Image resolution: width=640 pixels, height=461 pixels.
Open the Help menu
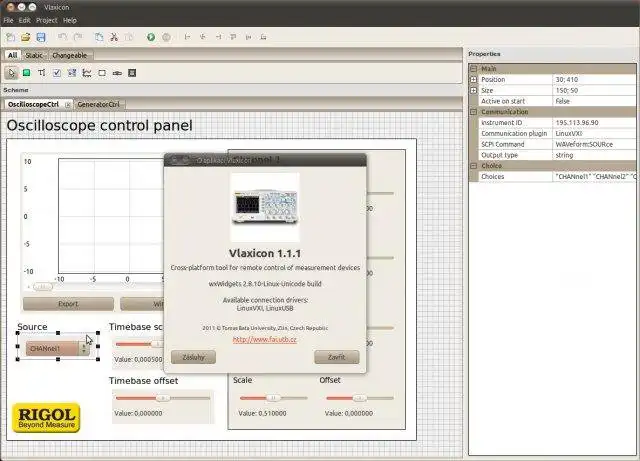(70, 20)
